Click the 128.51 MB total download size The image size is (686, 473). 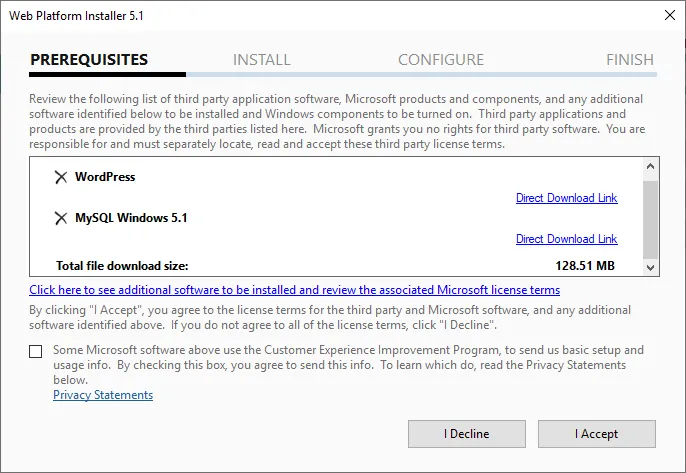pyautogui.click(x=584, y=267)
